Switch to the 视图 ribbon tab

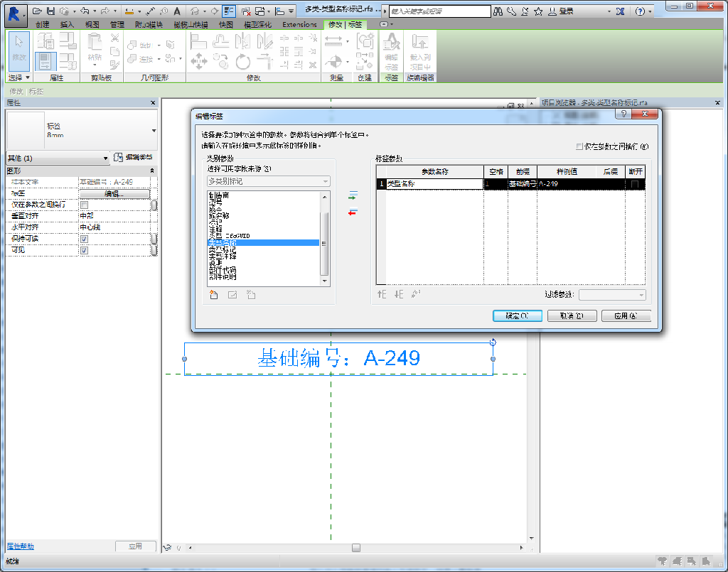[x=92, y=24]
